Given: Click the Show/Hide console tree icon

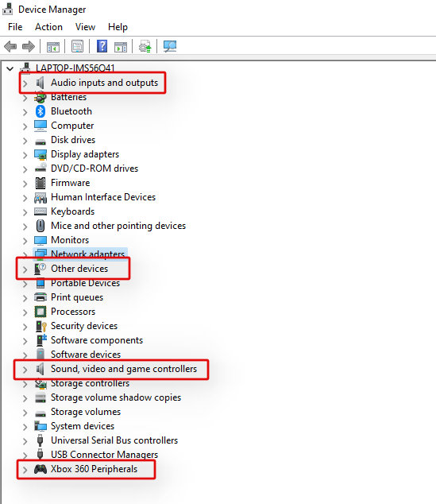Looking at the screenshot, I should click(x=53, y=47).
